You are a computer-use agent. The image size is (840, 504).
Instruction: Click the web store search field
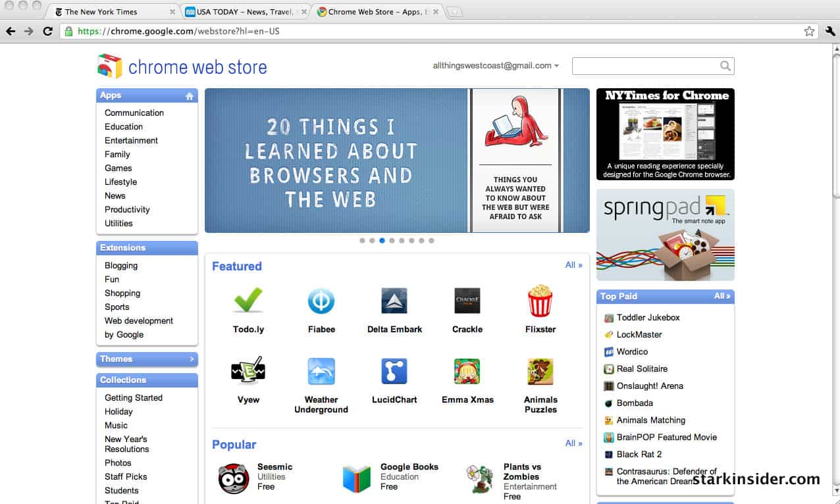tap(645, 66)
